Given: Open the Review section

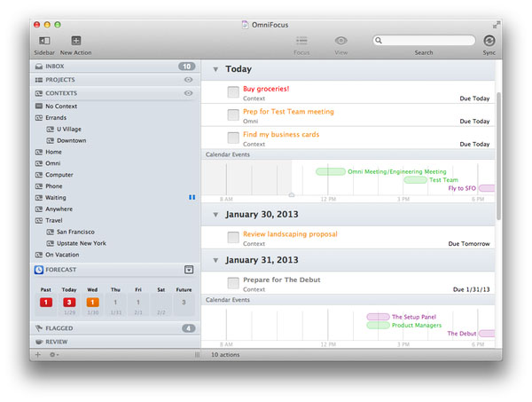Looking at the screenshot, I should click(x=115, y=342).
